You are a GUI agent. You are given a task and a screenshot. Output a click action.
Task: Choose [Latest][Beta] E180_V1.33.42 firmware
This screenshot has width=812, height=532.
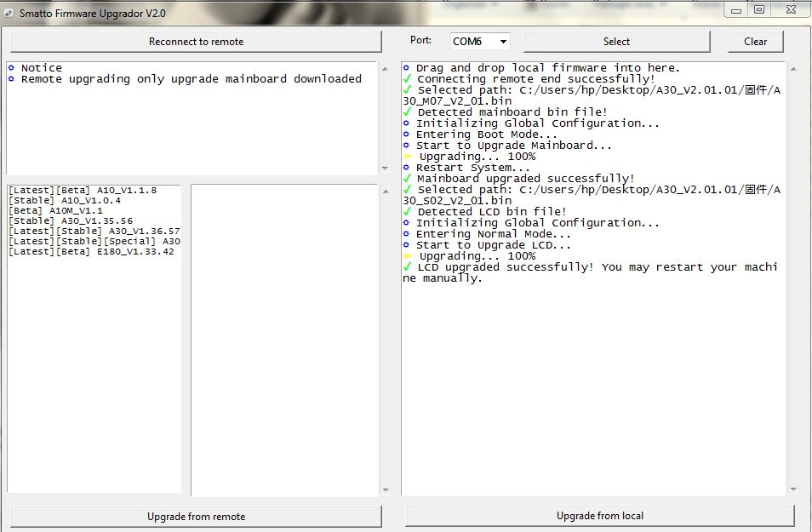[x=92, y=252]
